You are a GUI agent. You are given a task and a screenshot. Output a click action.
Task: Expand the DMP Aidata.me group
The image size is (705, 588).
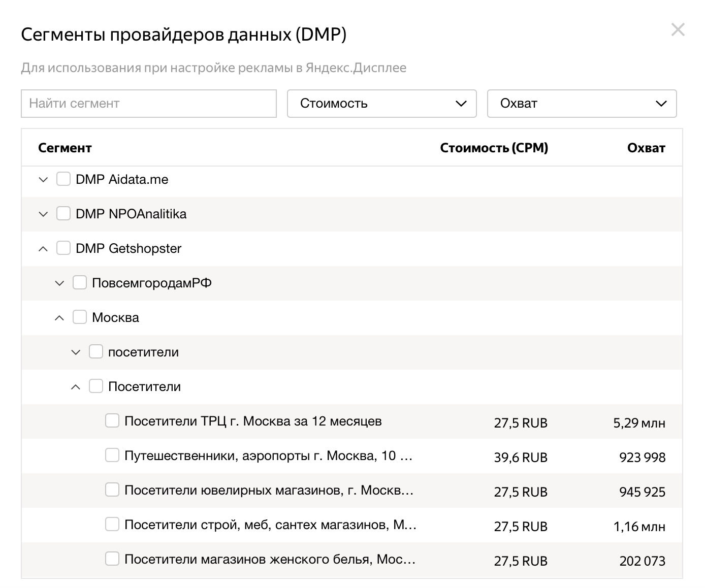[x=43, y=180]
